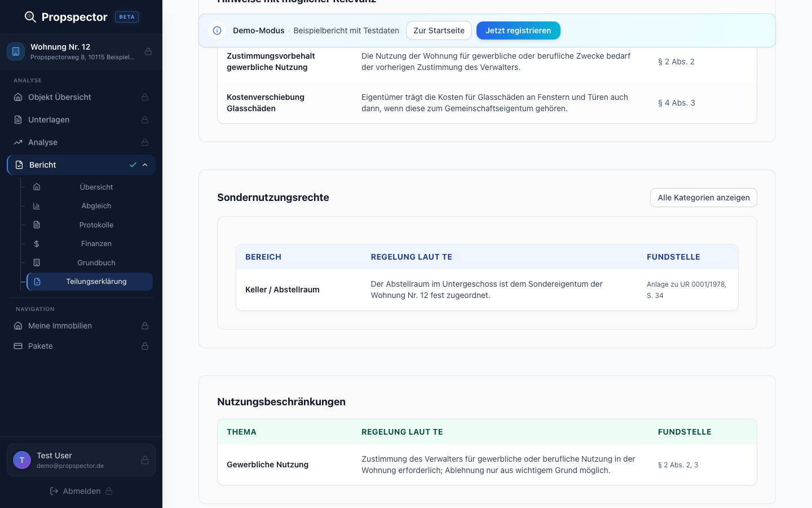Click FUNDSTELLE header in Sondernutzungsrechte table
This screenshot has width=812, height=508.
(x=673, y=257)
